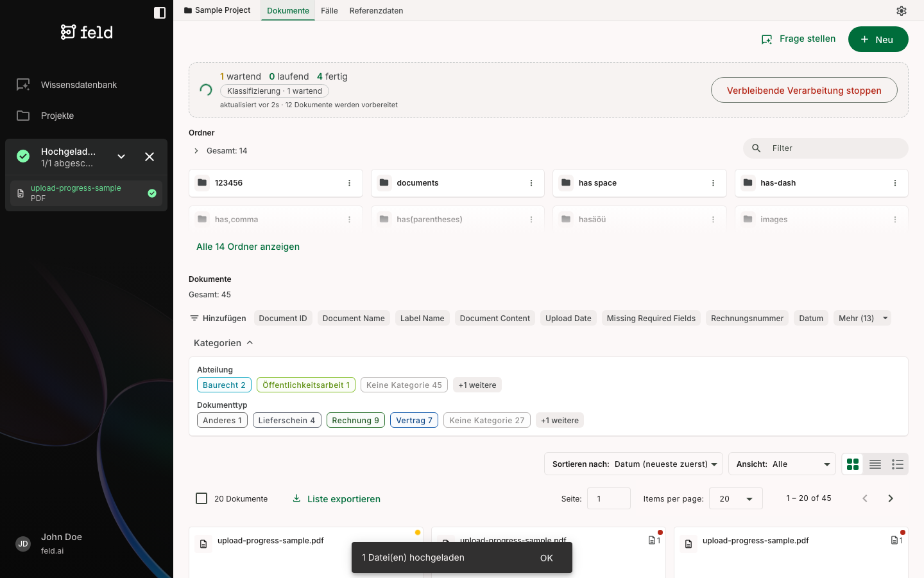Toggle the Anderes 1 document type chip
Viewport: 924px width, 578px height.
pos(222,421)
